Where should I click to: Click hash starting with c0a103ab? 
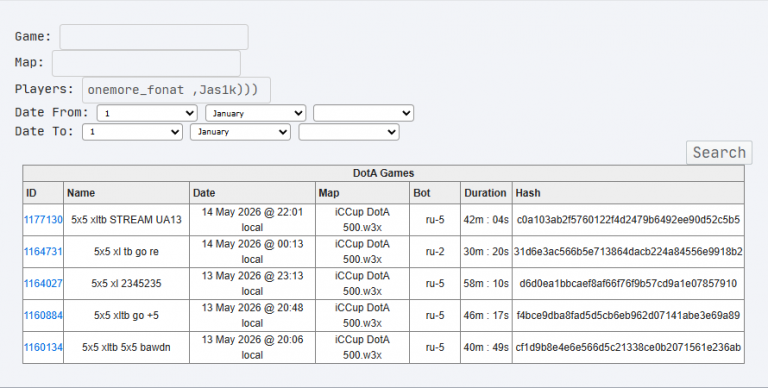[x=628, y=219]
